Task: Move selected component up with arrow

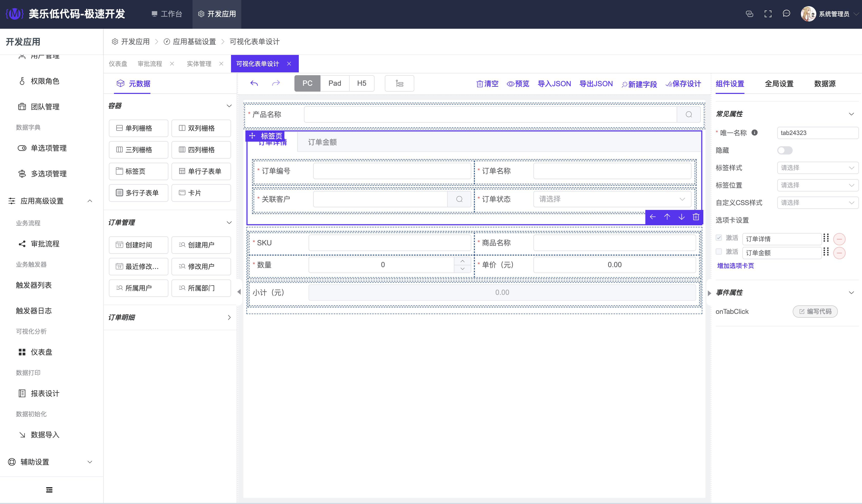Action: [667, 217]
